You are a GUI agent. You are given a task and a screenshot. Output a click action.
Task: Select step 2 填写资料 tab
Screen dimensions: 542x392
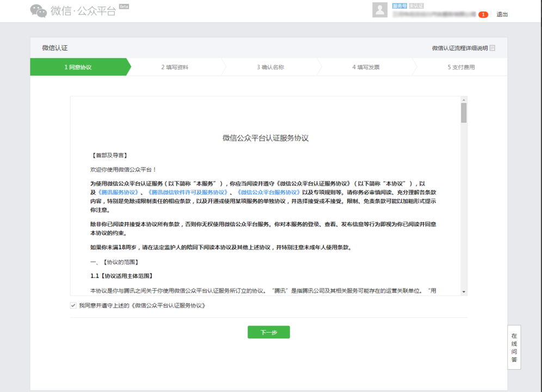pos(175,67)
